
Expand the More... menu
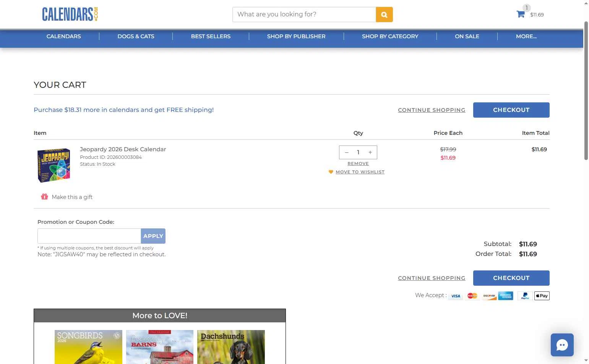(x=526, y=36)
